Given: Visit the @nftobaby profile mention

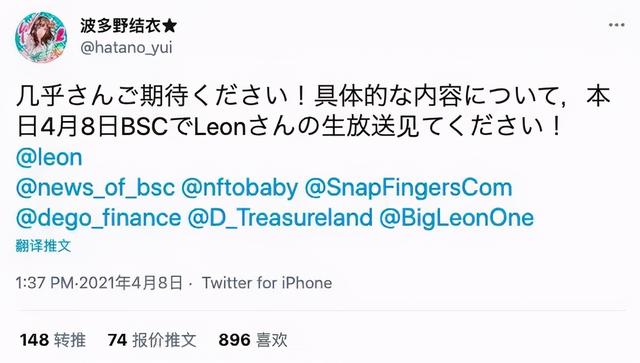Looking at the screenshot, I should pyautogui.click(x=239, y=188).
